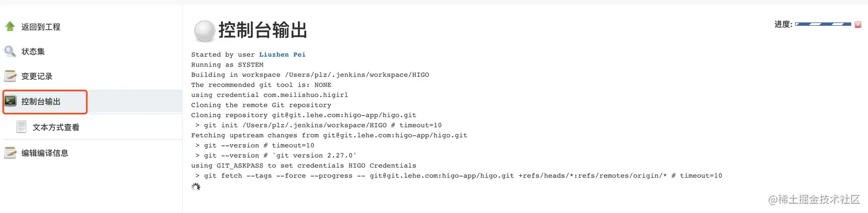View the console as plain text via 文本方式查看
Viewport: 868px width, 213px height.
[56, 127]
